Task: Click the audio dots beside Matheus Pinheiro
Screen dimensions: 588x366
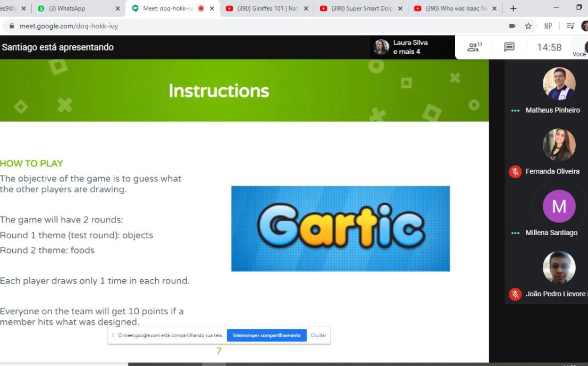Action: [515, 110]
